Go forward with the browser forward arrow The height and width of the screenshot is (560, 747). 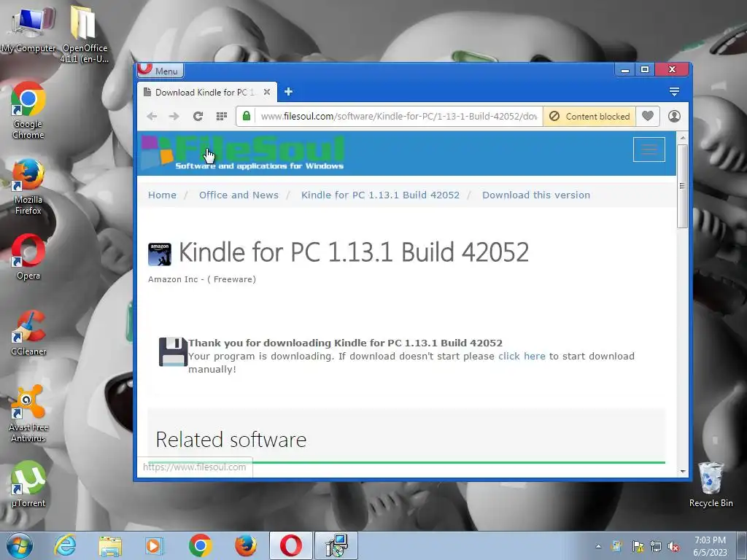[174, 116]
